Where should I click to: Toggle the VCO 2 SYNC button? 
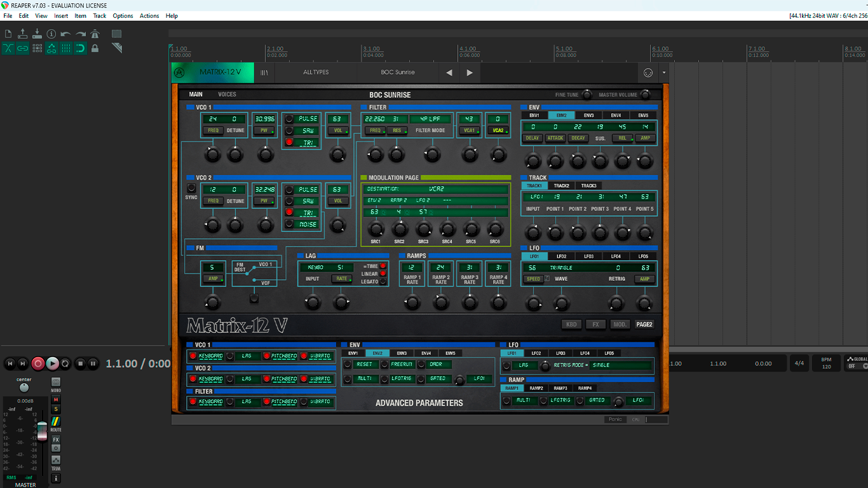(x=191, y=188)
